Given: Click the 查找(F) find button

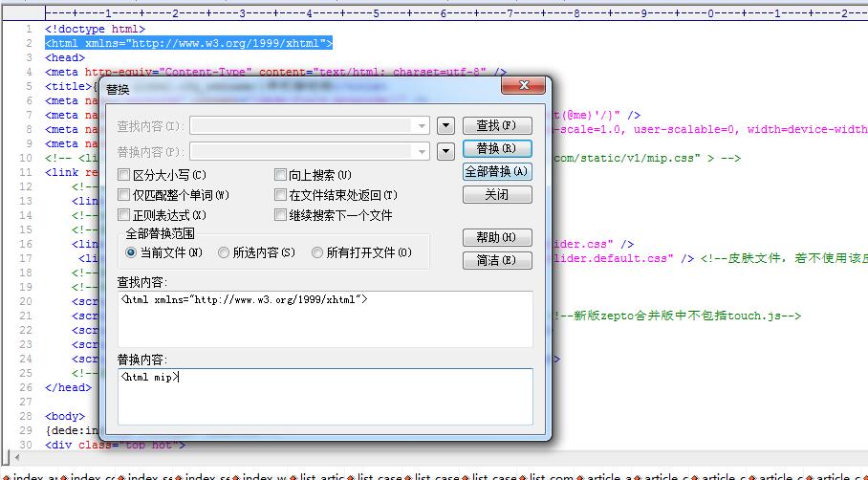Looking at the screenshot, I should tap(496, 125).
